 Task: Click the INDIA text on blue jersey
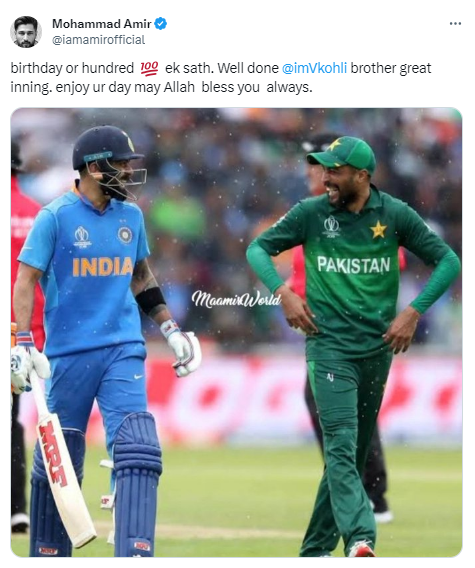coord(103,267)
